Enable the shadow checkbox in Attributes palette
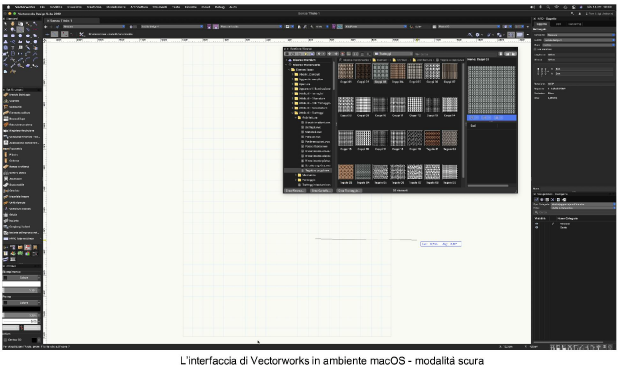The height and width of the screenshot is (367, 618). (6, 340)
